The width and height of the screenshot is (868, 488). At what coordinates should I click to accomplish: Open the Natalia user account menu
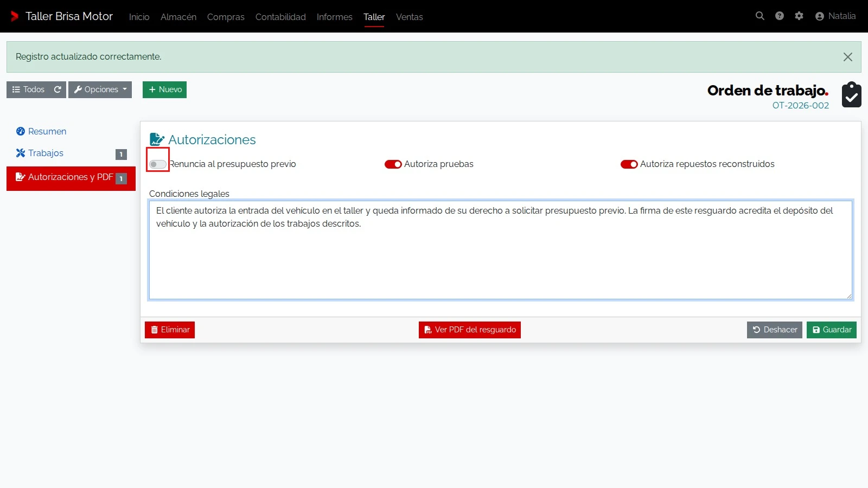point(835,16)
